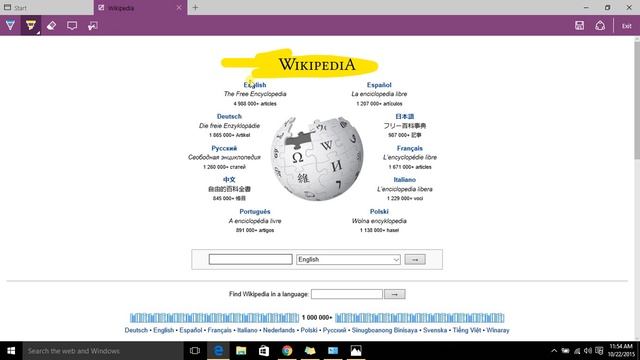This screenshot has width=640, height=360.
Task: Focus the Find Wikipedia in a language field
Action: (347, 294)
